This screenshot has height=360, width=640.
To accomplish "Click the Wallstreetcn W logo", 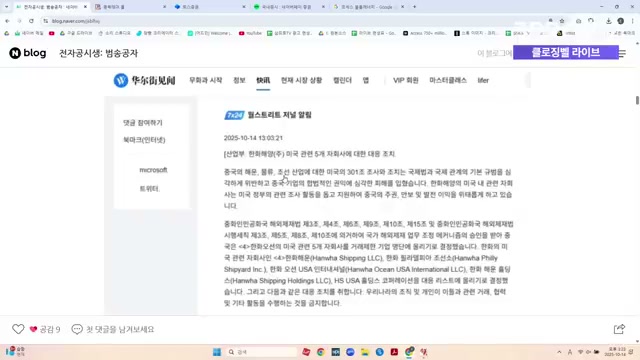I will pos(121,80).
